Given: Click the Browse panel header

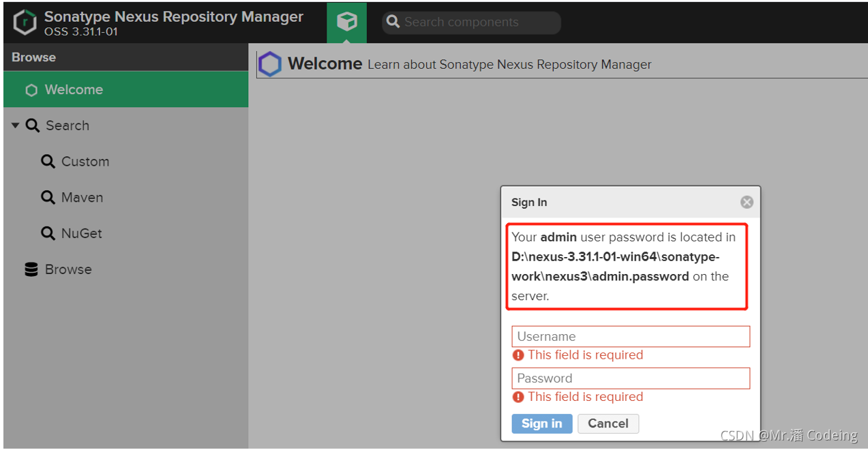Looking at the screenshot, I should point(125,57).
